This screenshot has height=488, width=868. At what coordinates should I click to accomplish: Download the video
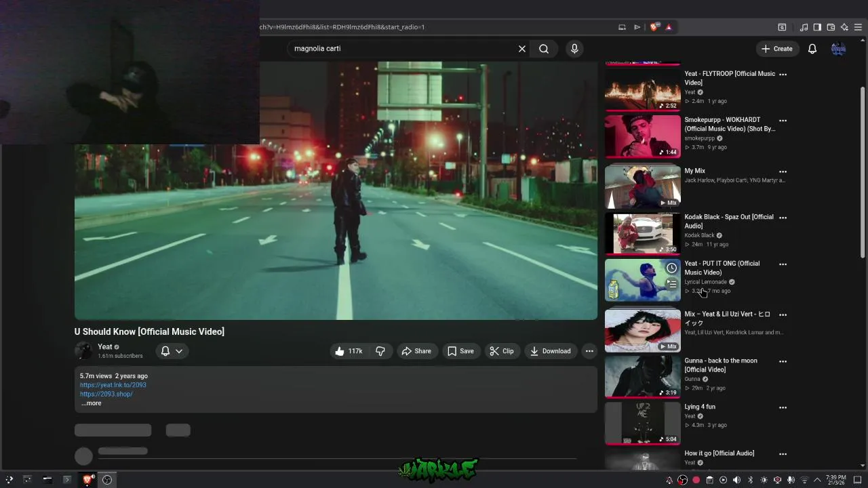click(x=551, y=351)
